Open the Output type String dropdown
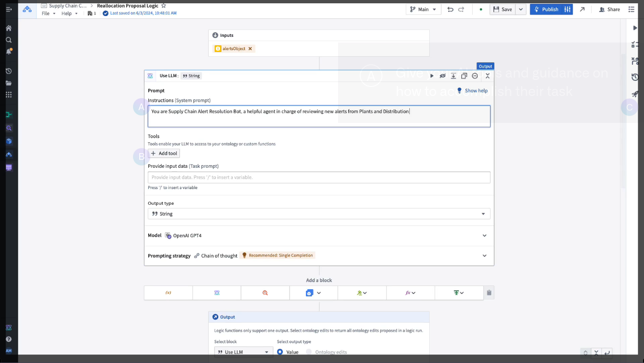 319,214
